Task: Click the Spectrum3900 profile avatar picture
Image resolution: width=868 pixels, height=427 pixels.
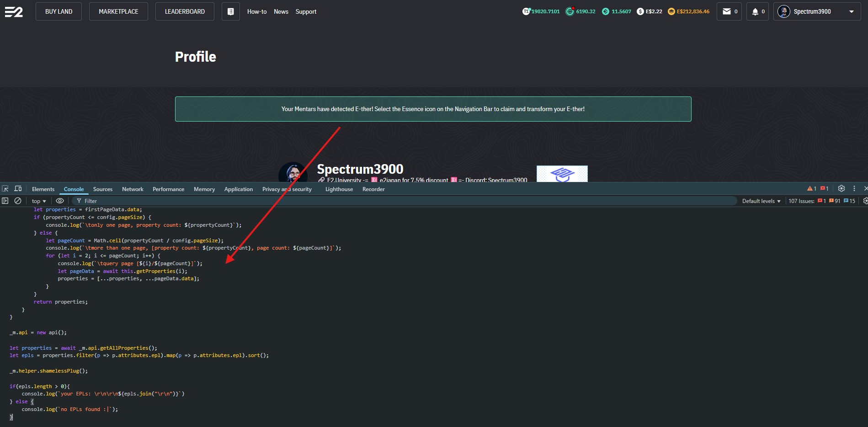Action: [x=293, y=173]
